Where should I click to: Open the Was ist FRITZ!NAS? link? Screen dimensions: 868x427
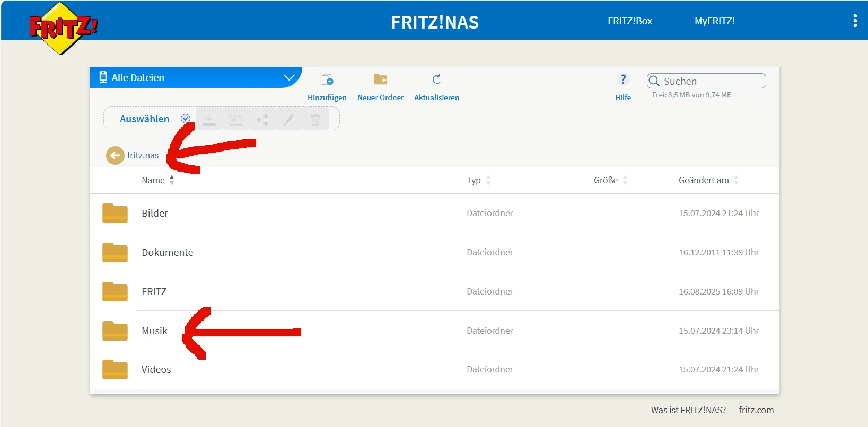click(x=688, y=410)
